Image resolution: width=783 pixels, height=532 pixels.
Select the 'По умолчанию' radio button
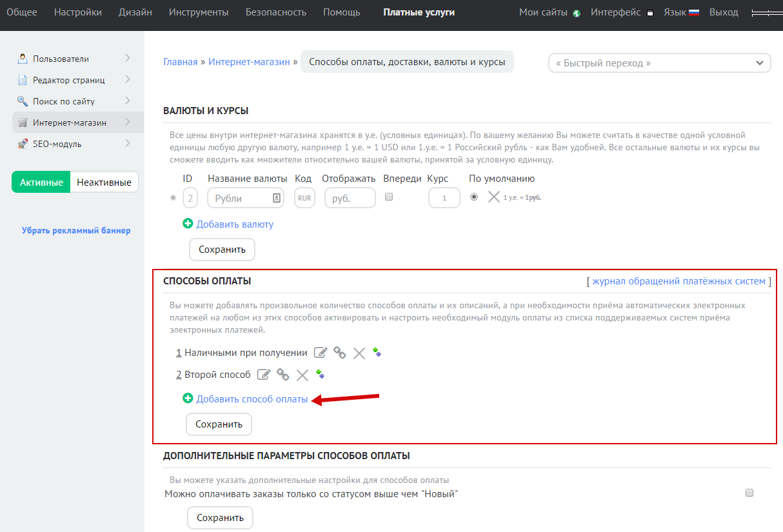tap(474, 197)
